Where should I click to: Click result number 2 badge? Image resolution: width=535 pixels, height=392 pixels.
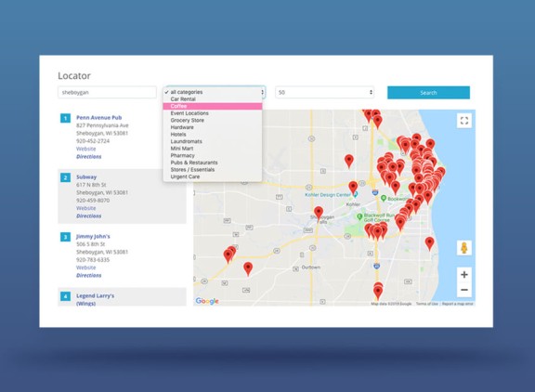[65, 177]
